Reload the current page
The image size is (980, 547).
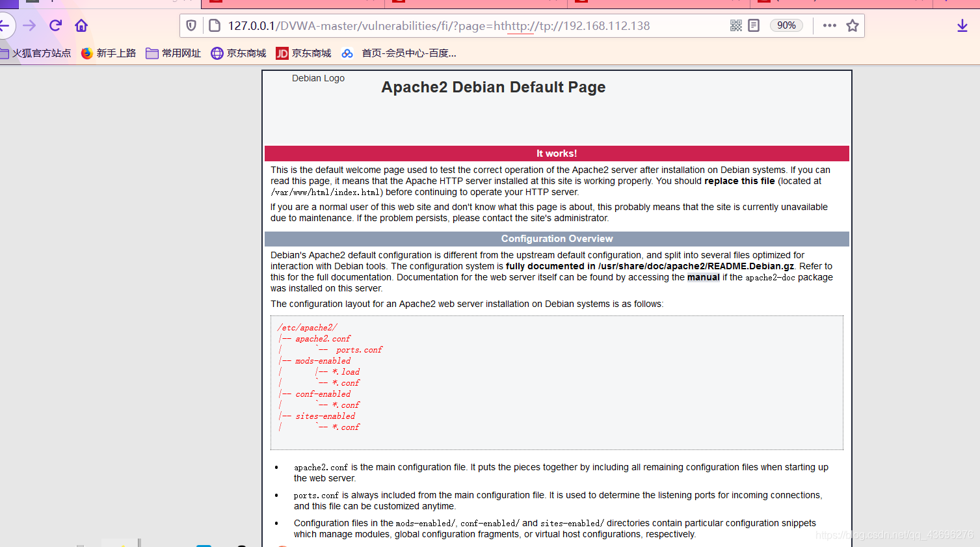pos(55,25)
